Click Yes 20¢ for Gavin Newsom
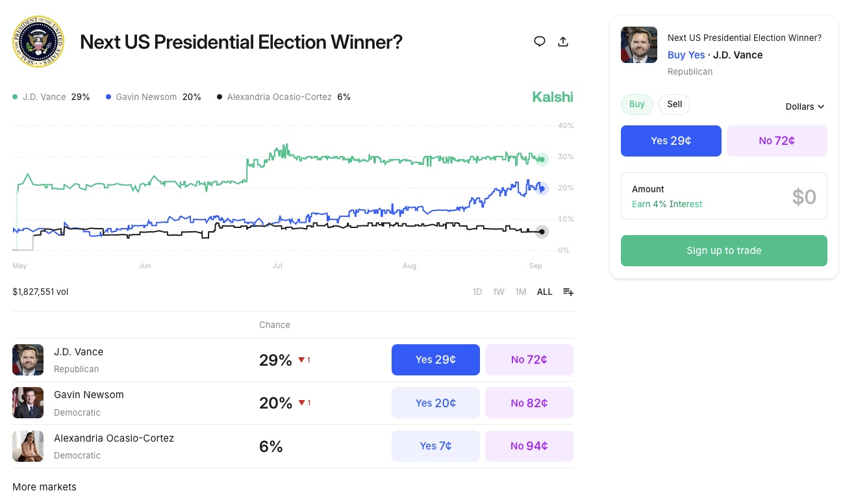This screenshot has width=856, height=504. [x=435, y=403]
